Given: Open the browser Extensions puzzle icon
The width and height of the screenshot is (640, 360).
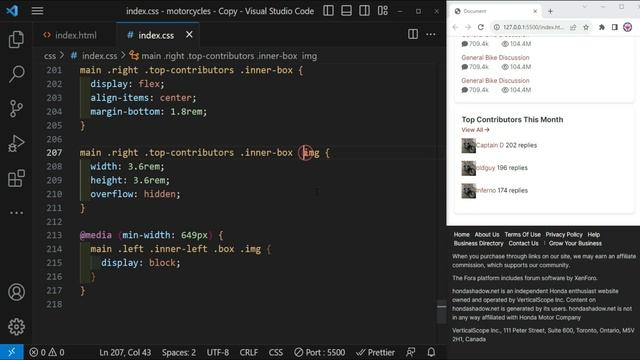Looking at the screenshot, I should coord(602,27).
